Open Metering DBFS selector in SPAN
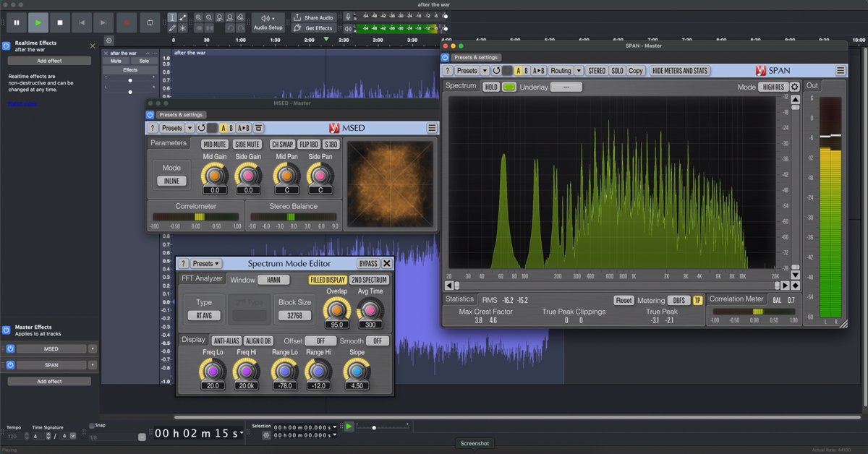868x454 pixels. tap(678, 300)
